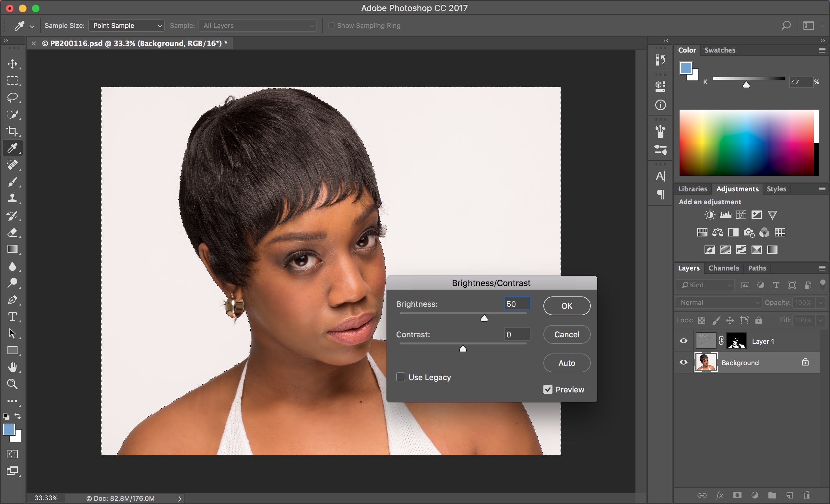Select the Lasso tool
The height and width of the screenshot is (504, 830).
13,98
